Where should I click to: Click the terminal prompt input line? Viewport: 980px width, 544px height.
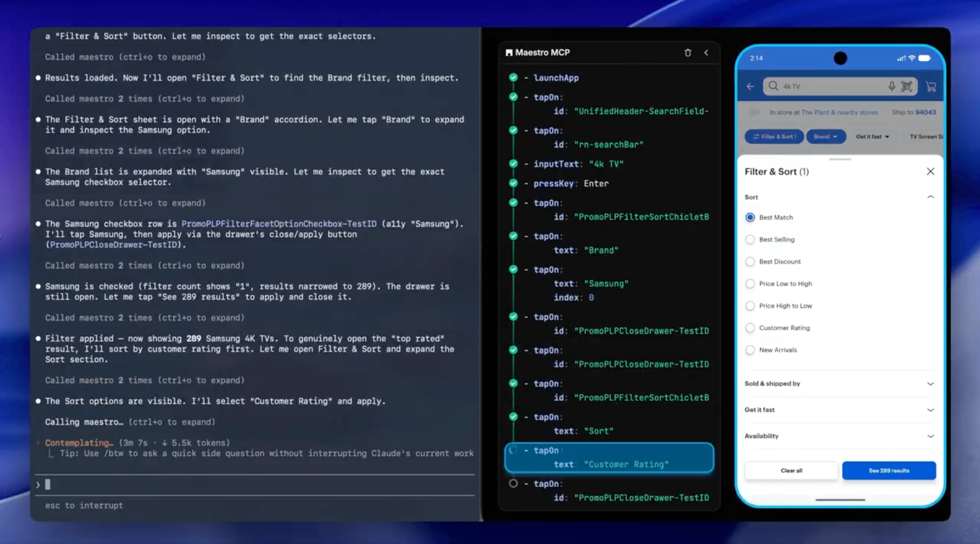pos(255,485)
